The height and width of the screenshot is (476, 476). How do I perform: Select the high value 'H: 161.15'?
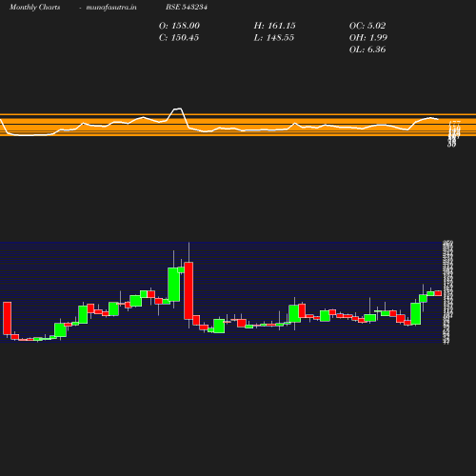coord(275,26)
